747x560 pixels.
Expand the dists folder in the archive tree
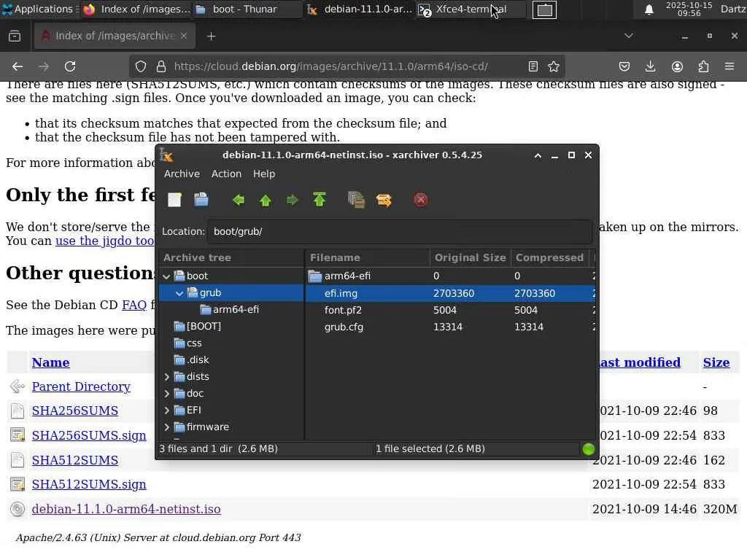tap(166, 377)
